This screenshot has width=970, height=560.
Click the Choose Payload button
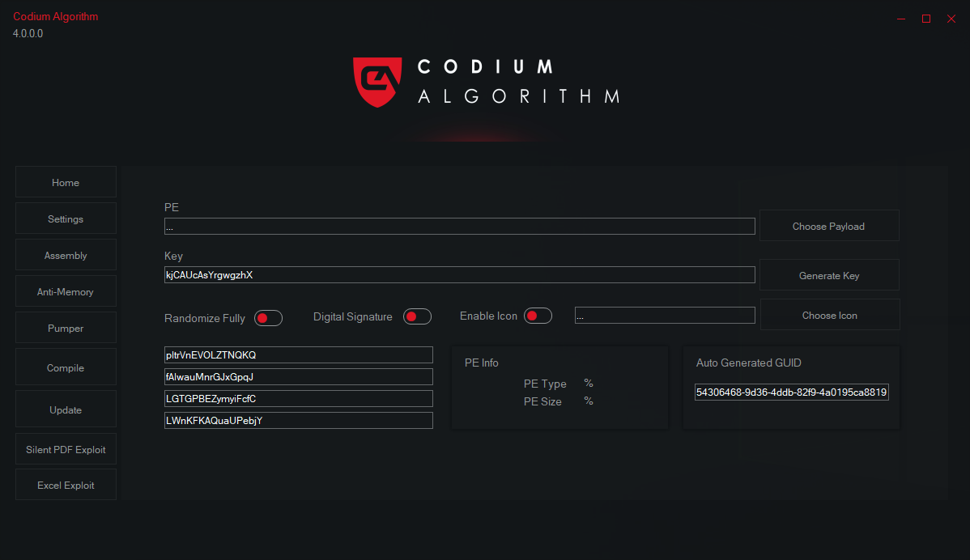[x=829, y=226]
